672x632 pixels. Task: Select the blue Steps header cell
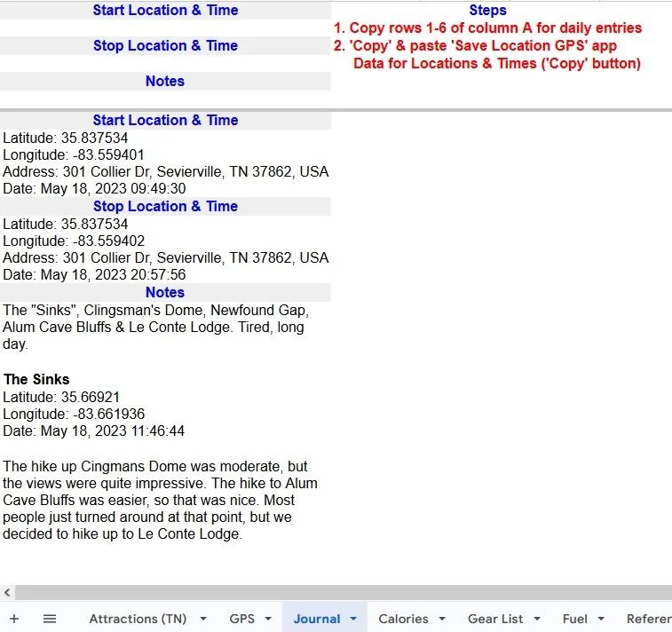coord(487,11)
